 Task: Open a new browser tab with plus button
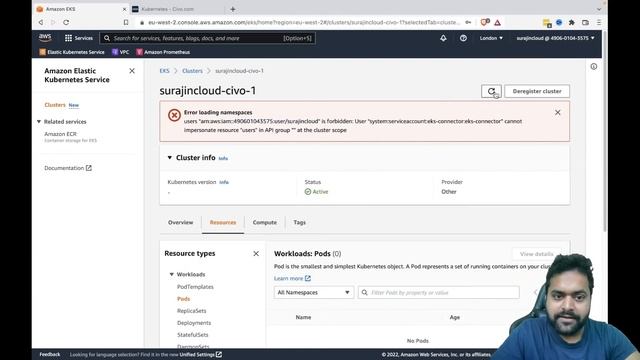coord(233,9)
